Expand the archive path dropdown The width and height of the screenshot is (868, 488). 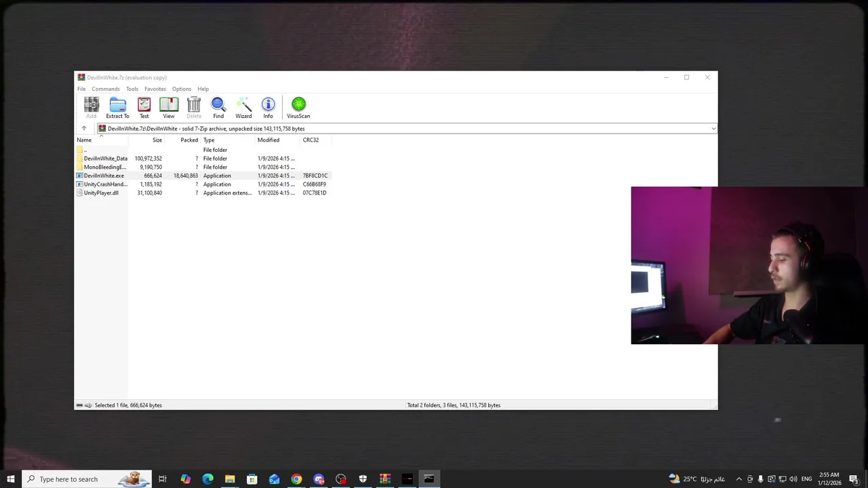coord(713,129)
